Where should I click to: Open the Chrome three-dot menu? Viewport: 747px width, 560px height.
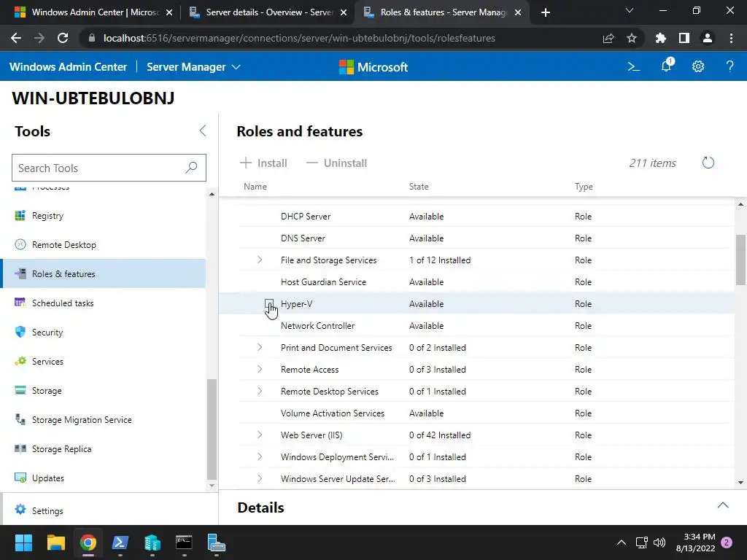coord(731,38)
